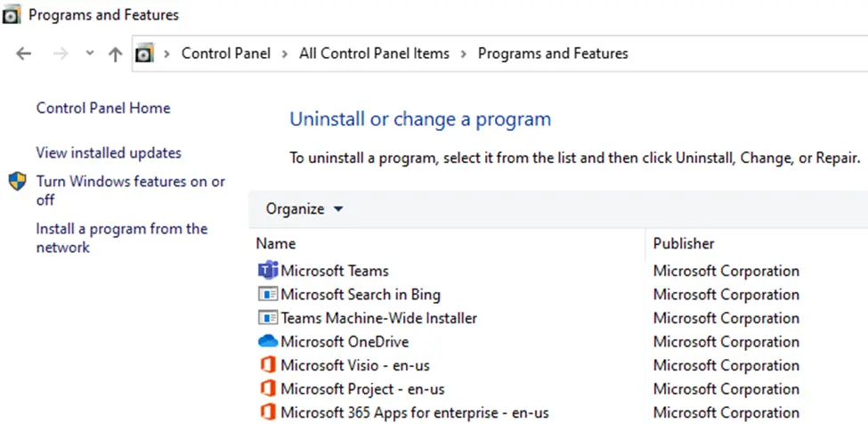Open Control Panel Home link
868x424 pixels.
click(103, 108)
